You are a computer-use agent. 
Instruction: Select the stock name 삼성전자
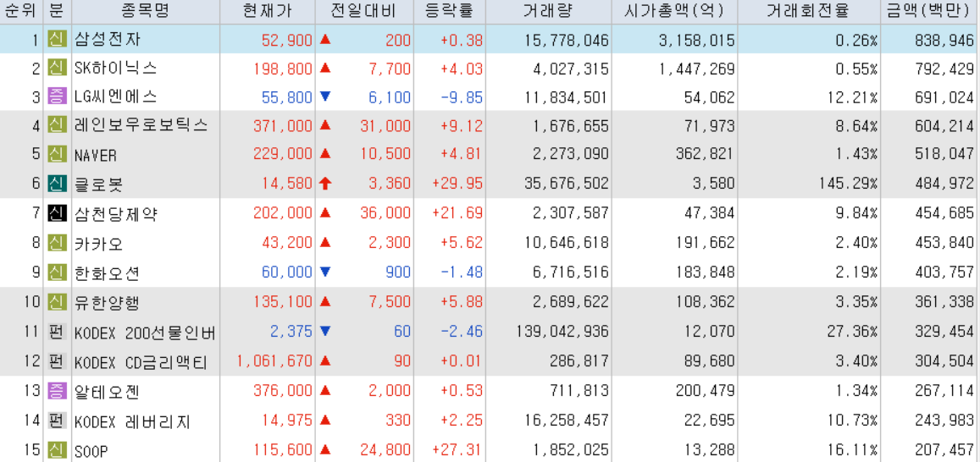coord(108,41)
